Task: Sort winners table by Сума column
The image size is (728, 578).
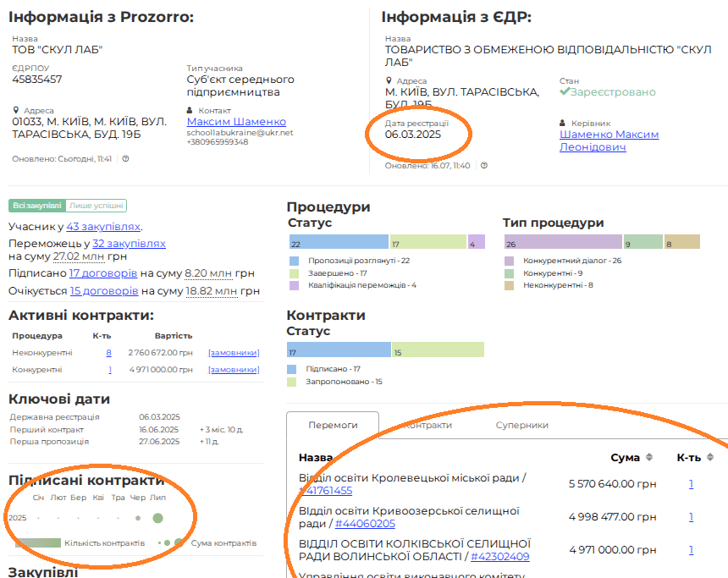Action: click(x=649, y=457)
